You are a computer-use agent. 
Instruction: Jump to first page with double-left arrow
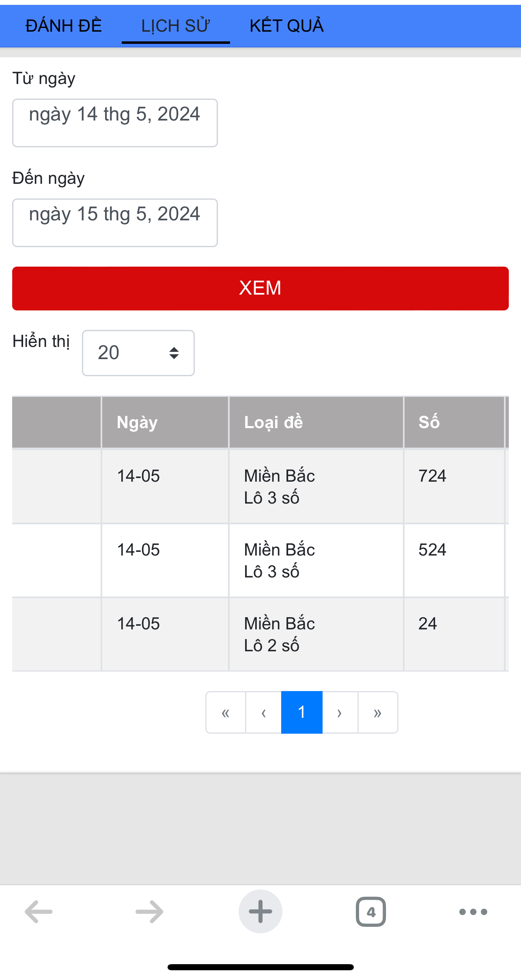226,713
